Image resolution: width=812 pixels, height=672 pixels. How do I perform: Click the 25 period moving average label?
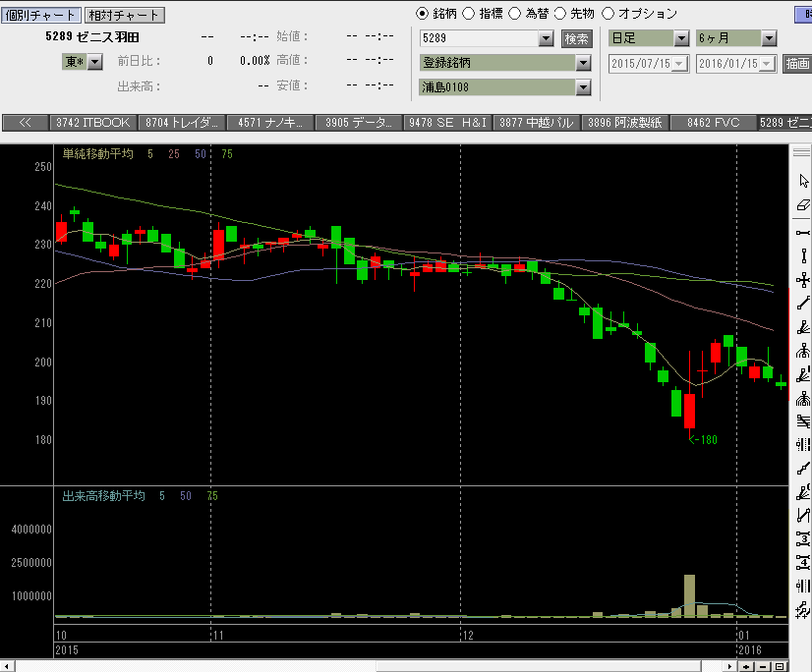174,154
